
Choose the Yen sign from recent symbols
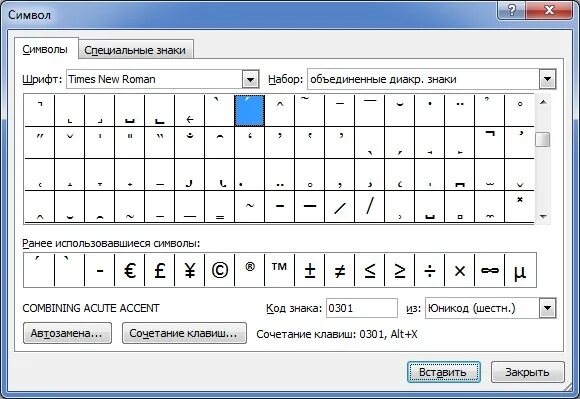[x=189, y=270]
